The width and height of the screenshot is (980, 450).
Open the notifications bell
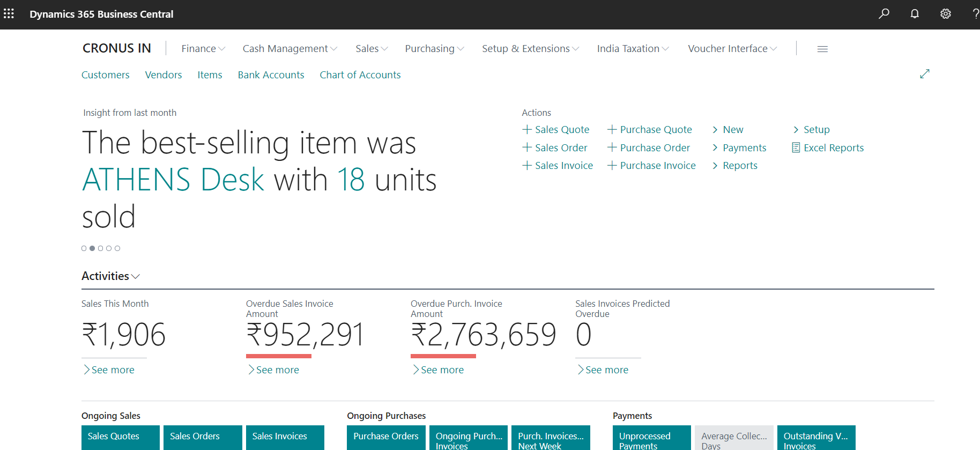pyautogui.click(x=915, y=14)
